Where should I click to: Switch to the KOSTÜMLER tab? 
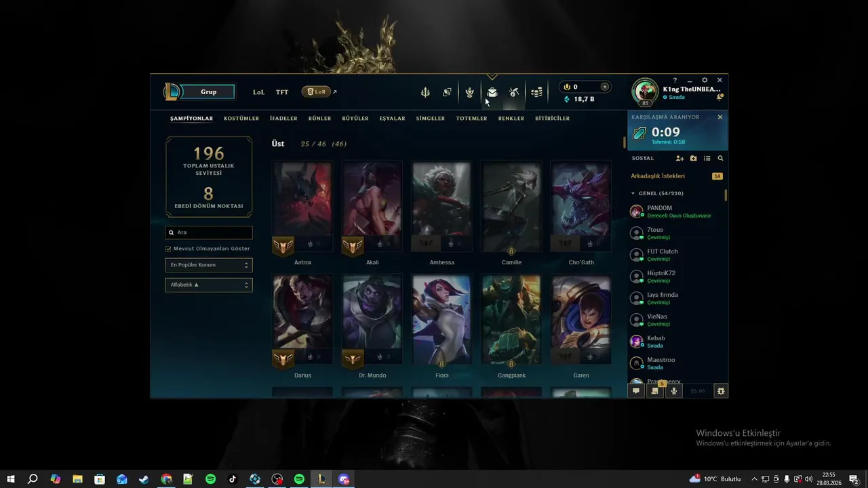click(x=241, y=119)
